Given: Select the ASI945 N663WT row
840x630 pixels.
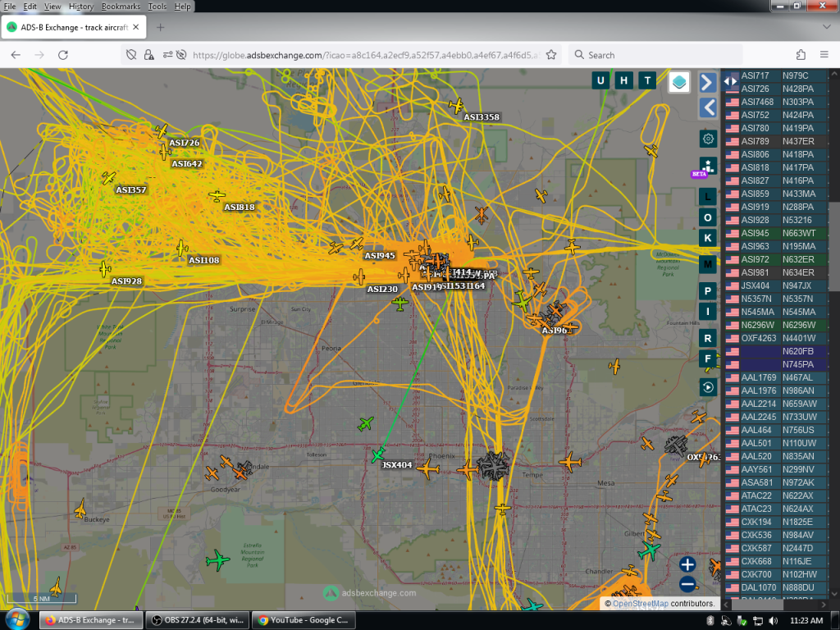Looking at the screenshot, I should pyautogui.click(x=775, y=233).
